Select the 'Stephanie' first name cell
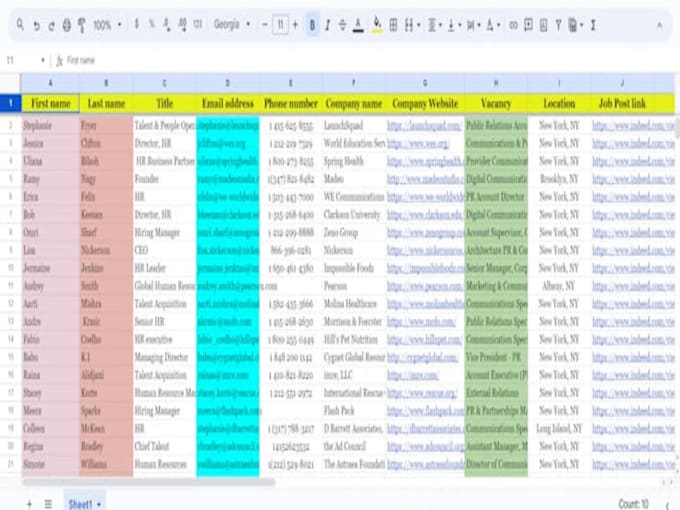Image resolution: width=680 pixels, height=510 pixels. click(50, 125)
